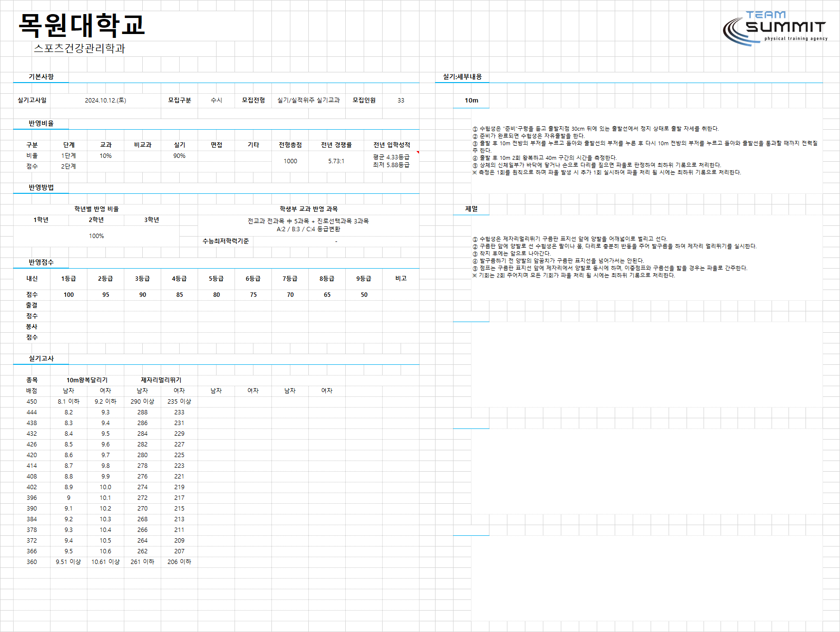
Task: Click the 450 points row label
Action: pyautogui.click(x=32, y=402)
